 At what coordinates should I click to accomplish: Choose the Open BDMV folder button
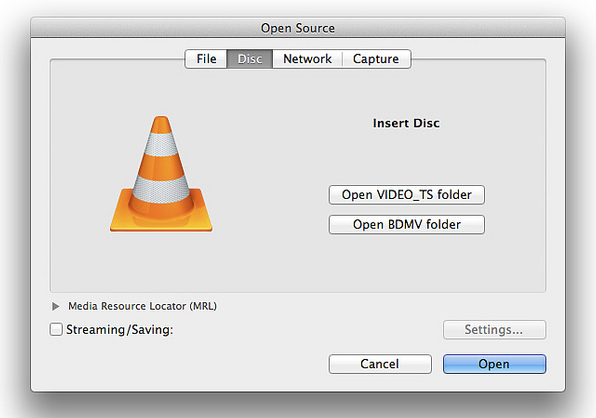click(x=407, y=225)
